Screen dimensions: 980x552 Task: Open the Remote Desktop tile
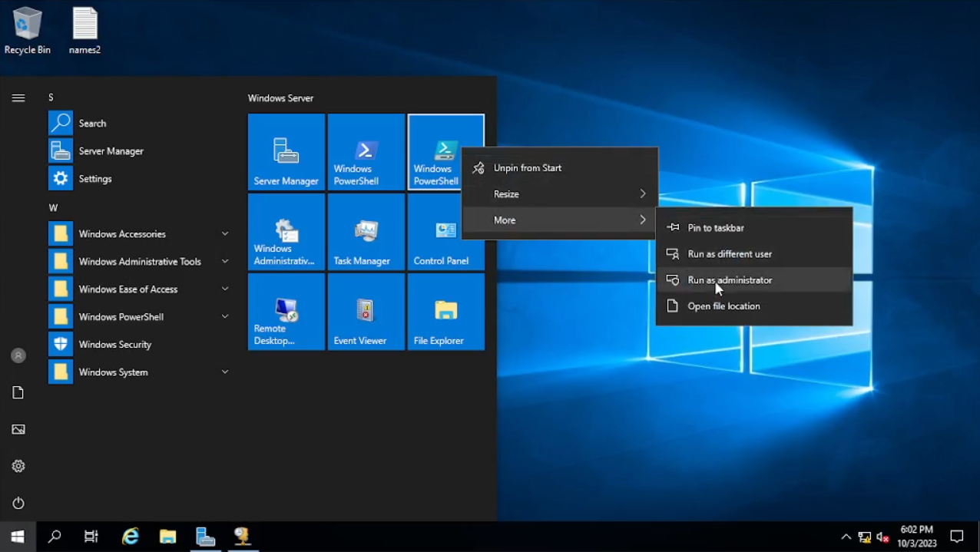pos(286,311)
